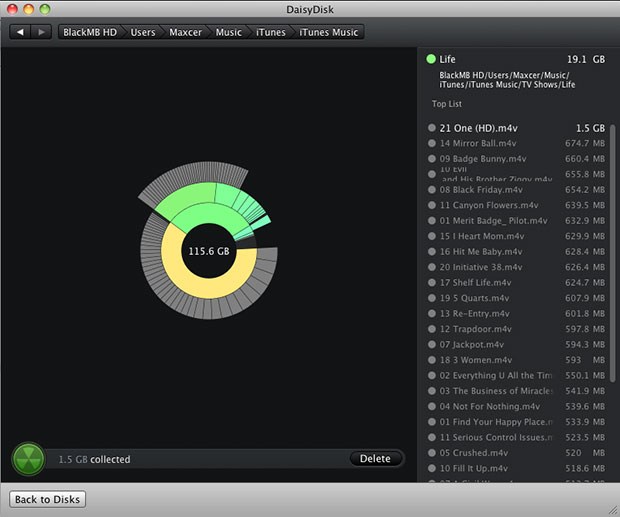Screen dimensions: 620x517
Task: Select 03 The Business of Miracles file
Action: tap(516, 391)
